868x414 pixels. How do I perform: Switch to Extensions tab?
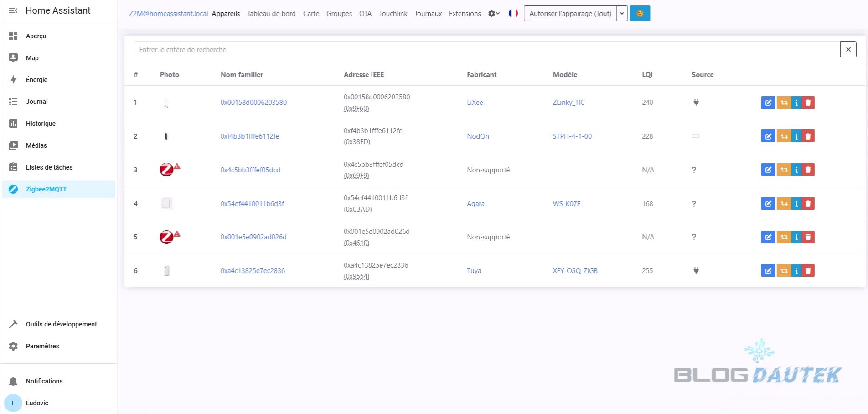(465, 14)
